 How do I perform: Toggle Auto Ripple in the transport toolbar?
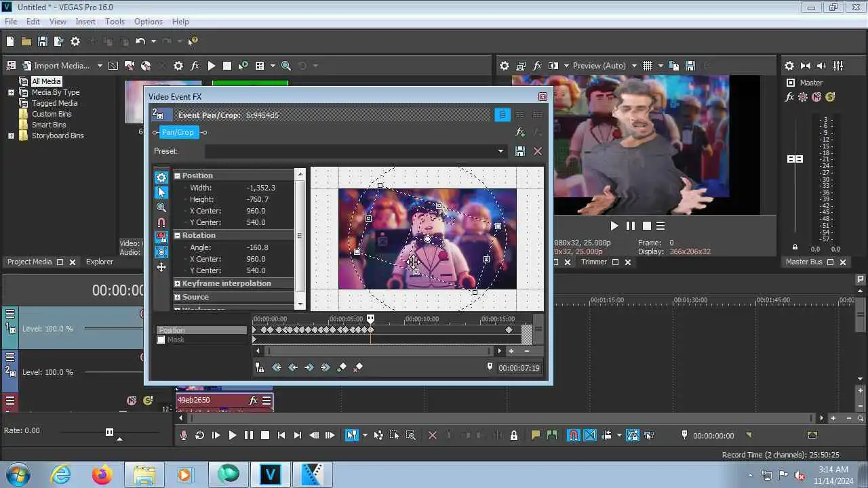click(x=606, y=435)
